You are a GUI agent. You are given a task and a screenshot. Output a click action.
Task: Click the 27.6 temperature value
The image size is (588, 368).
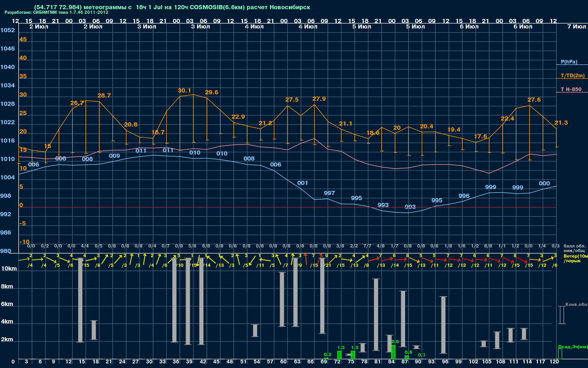[x=534, y=100]
